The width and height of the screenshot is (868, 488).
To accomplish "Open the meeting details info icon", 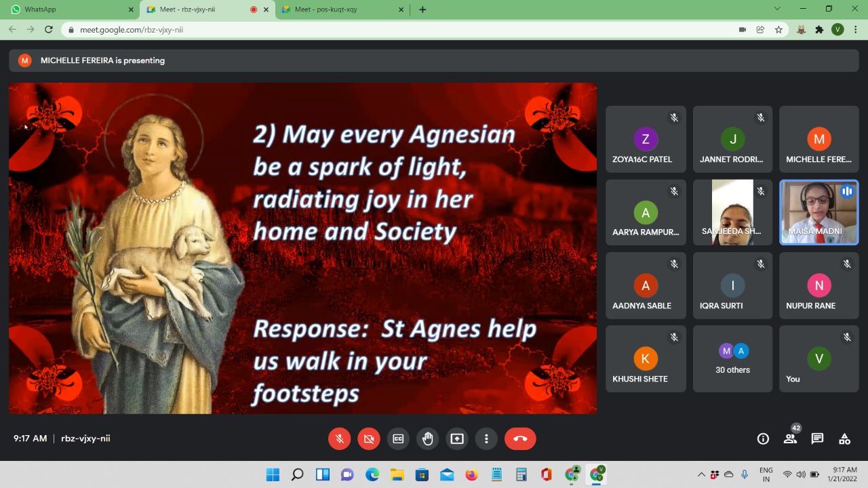I will 763,439.
